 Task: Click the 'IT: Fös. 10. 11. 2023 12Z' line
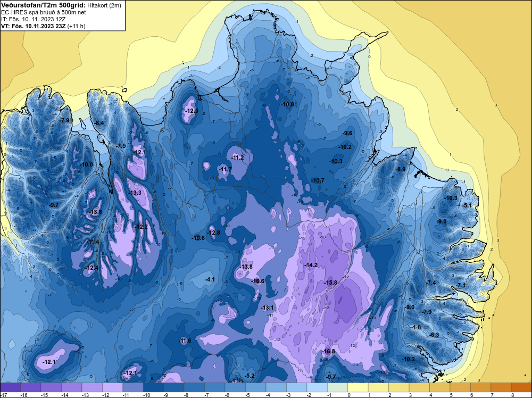click(x=33, y=19)
